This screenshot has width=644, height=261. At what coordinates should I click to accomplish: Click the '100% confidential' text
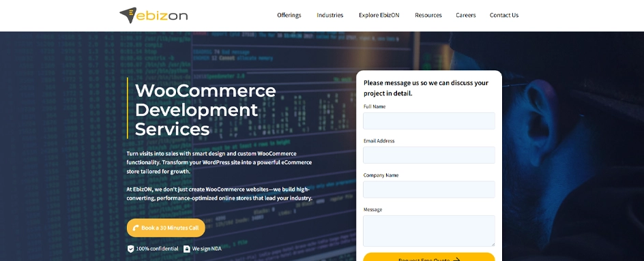coord(158,249)
